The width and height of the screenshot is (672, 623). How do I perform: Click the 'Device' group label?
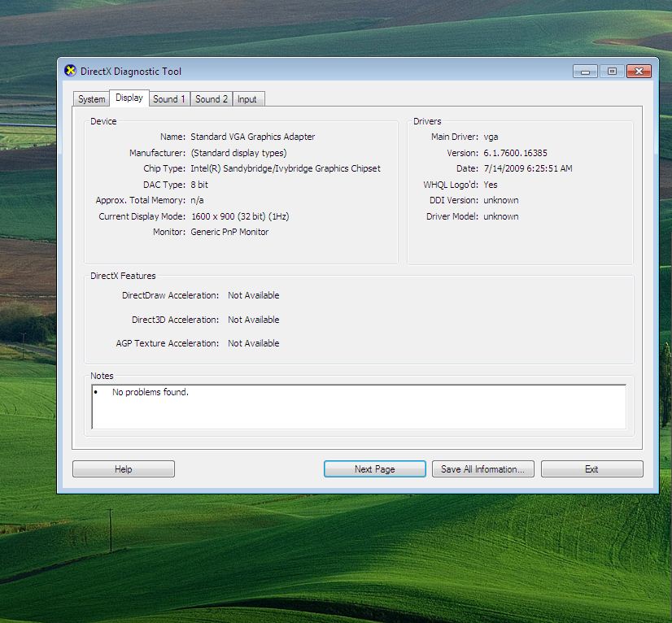[x=103, y=121]
